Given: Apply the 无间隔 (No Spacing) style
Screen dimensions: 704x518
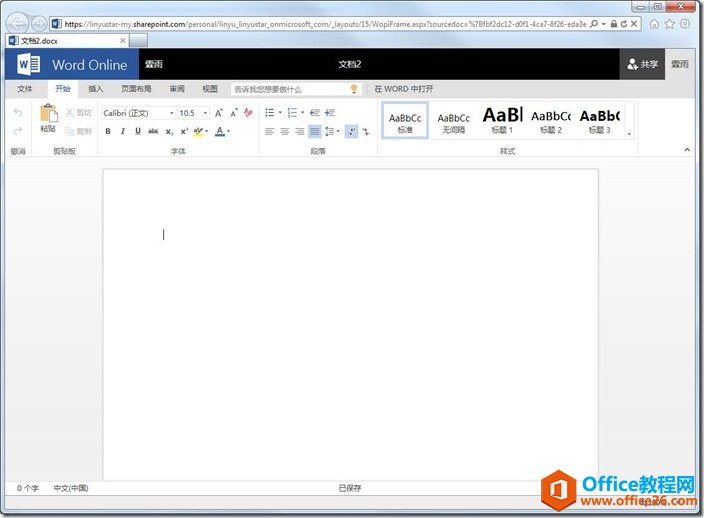Looking at the screenshot, I should (x=453, y=122).
